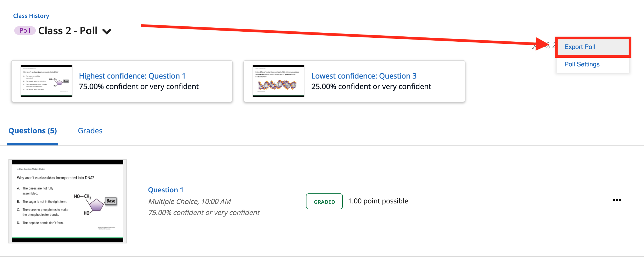The width and height of the screenshot is (644, 264).
Task: Choose Export Poll from the menu
Action: tap(579, 47)
